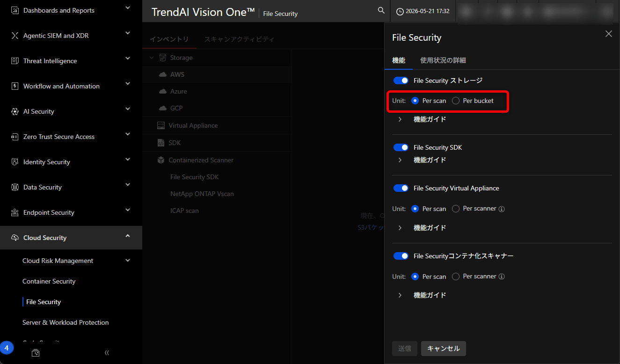Image resolution: width=620 pixels, height=364 pixels.
Task: Collapse the Storage tree node chevron
Action: 151,58
